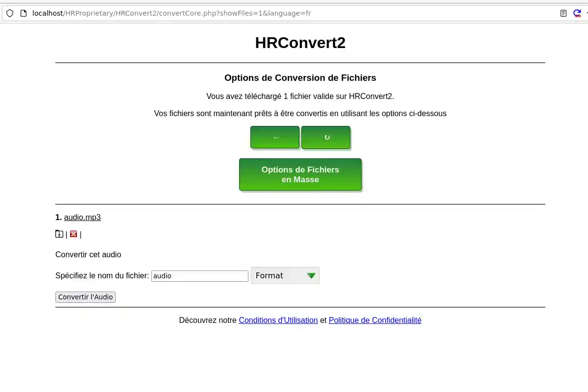588x392 pixels.
Task: Click the green arrow on the Format selector
Action: [311, 275]
